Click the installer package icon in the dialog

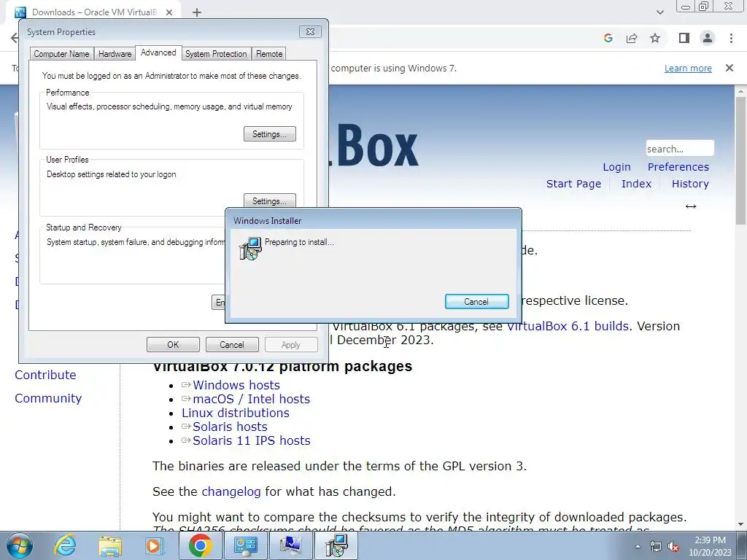tap(251, 248)
